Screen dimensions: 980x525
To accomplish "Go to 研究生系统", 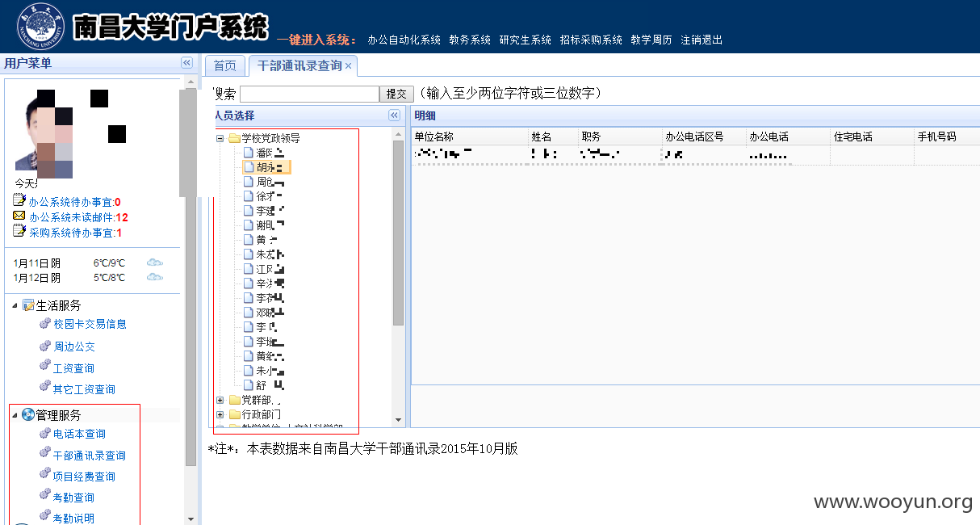I will pyautogui.click(x=525, y=40).
